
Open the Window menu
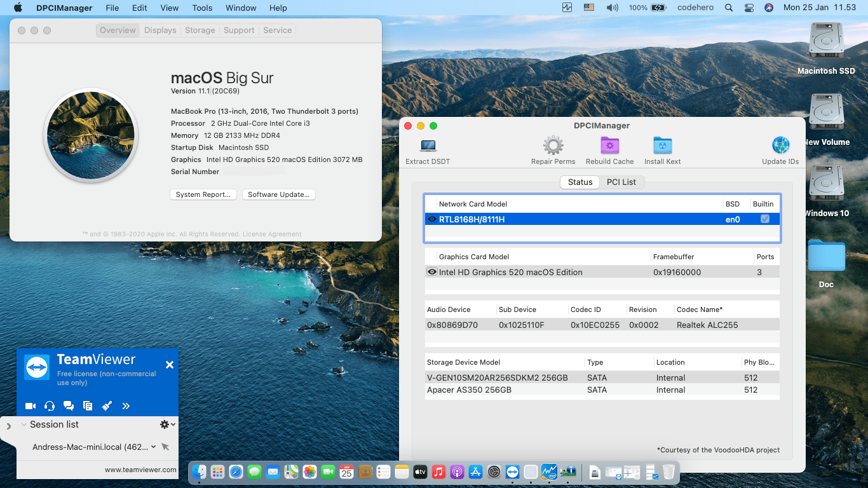[241, 8]
